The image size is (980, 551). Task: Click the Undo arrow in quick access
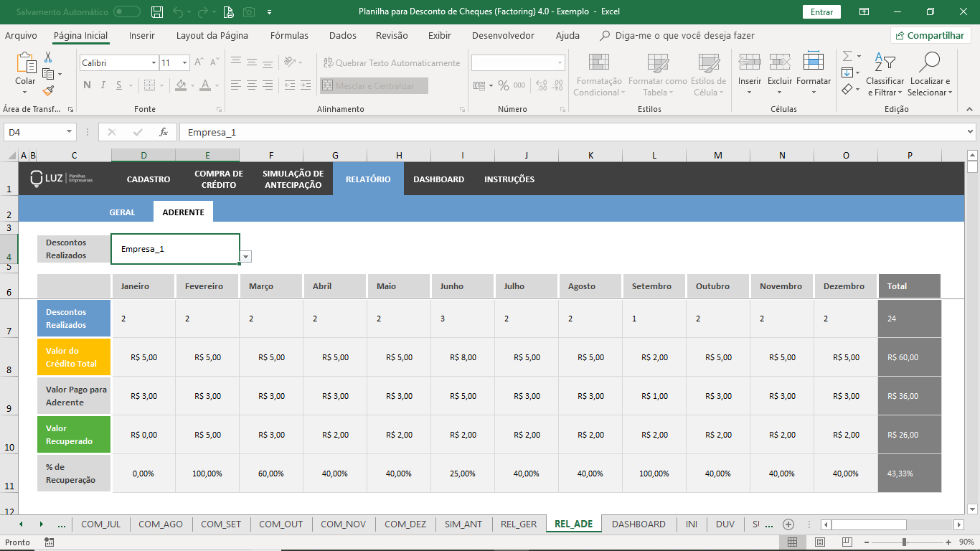[x=178, y=11]
